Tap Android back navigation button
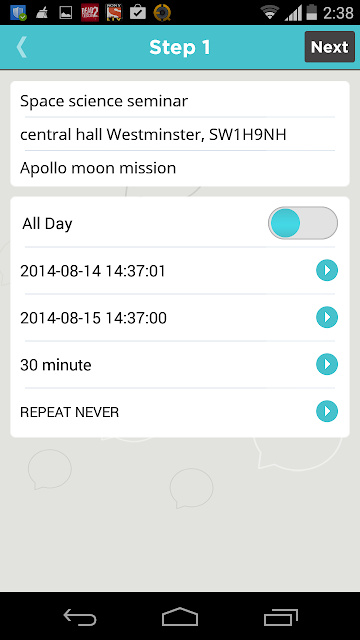 [80, 616]
